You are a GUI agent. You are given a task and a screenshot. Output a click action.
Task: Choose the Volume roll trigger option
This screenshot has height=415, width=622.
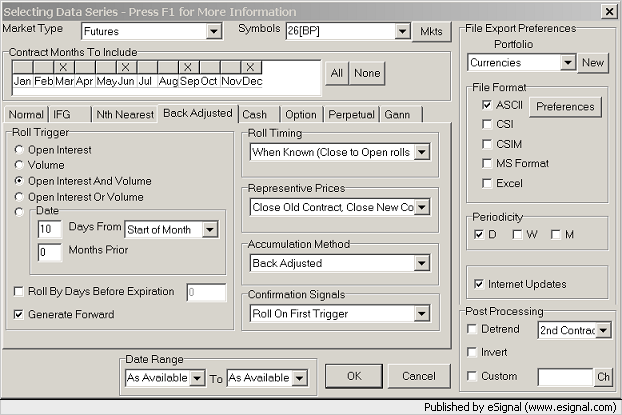coord(19,166)
